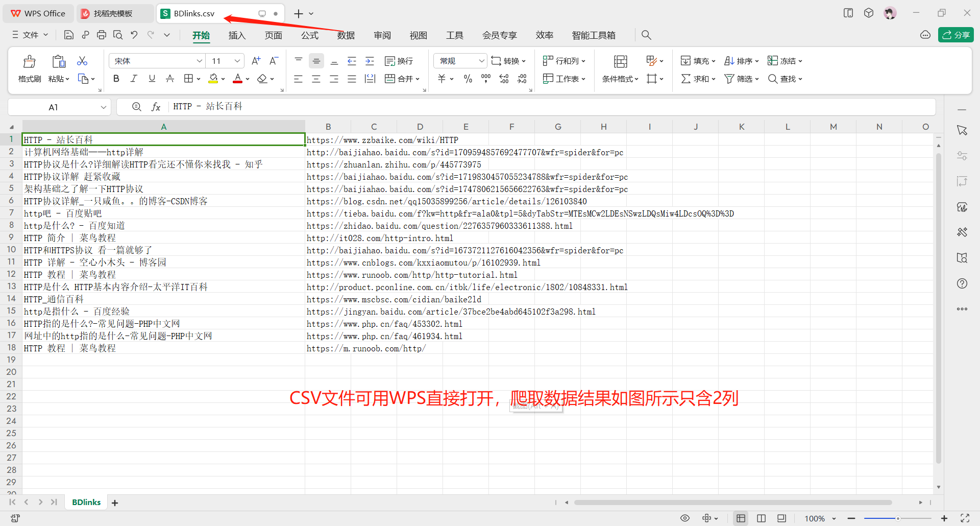
Task: Apply the red font color
Action: click(237, 79)
